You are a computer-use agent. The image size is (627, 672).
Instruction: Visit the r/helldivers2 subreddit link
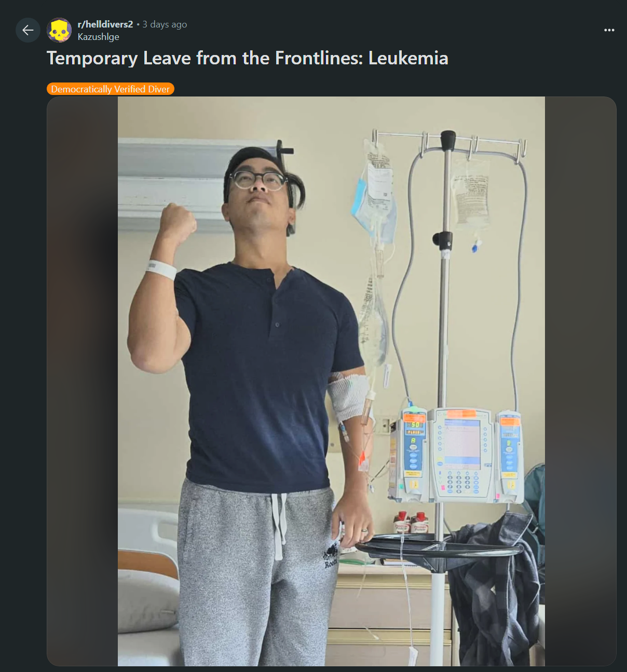coord(105,24)
